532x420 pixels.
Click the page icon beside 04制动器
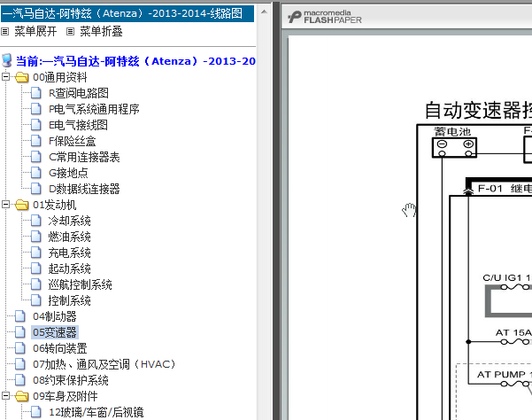point(20,316)
